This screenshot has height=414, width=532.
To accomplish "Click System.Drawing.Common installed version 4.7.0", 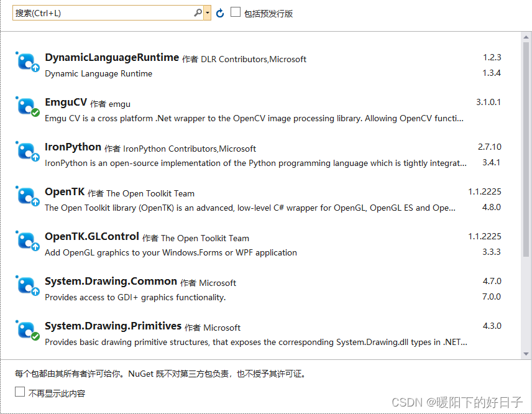I will [x=492, y=281].
